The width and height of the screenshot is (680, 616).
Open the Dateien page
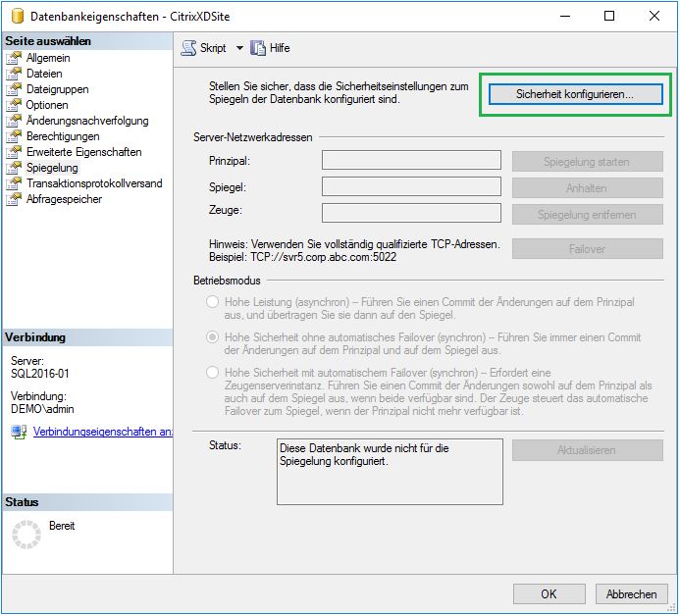coord(44,74)
